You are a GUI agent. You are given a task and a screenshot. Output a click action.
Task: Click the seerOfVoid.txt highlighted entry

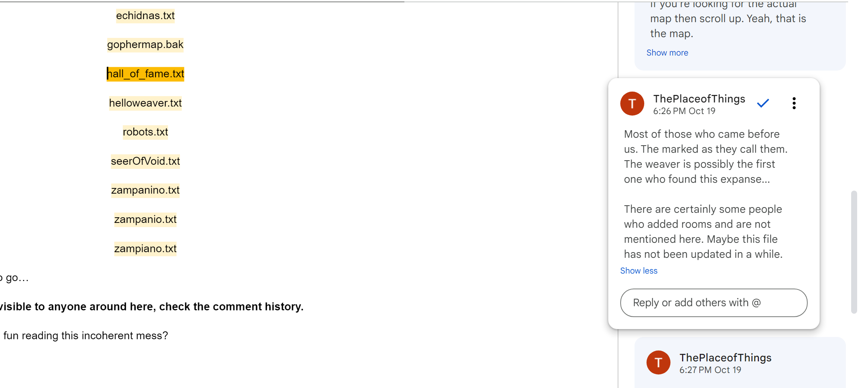click(x=145, y=161)
